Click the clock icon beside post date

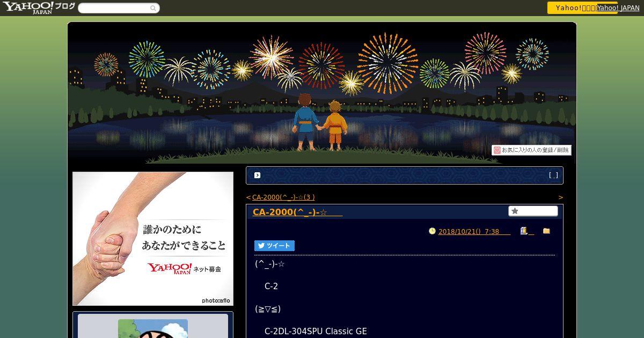click(x=432, y=231)
